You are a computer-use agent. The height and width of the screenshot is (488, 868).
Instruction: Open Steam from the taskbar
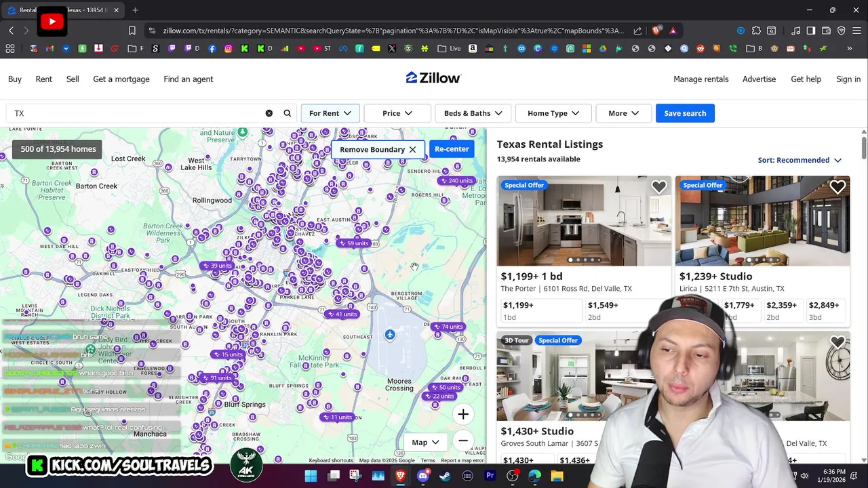click(445, 476)
